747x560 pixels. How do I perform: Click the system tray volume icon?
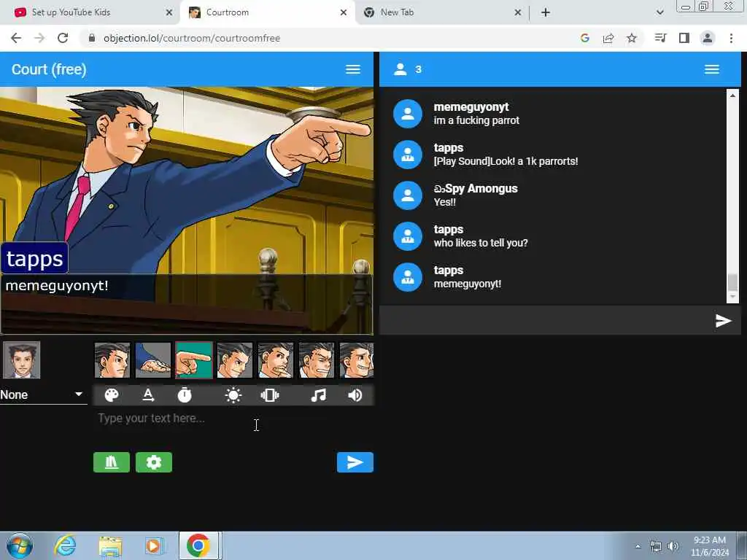(x=673, y=546)
